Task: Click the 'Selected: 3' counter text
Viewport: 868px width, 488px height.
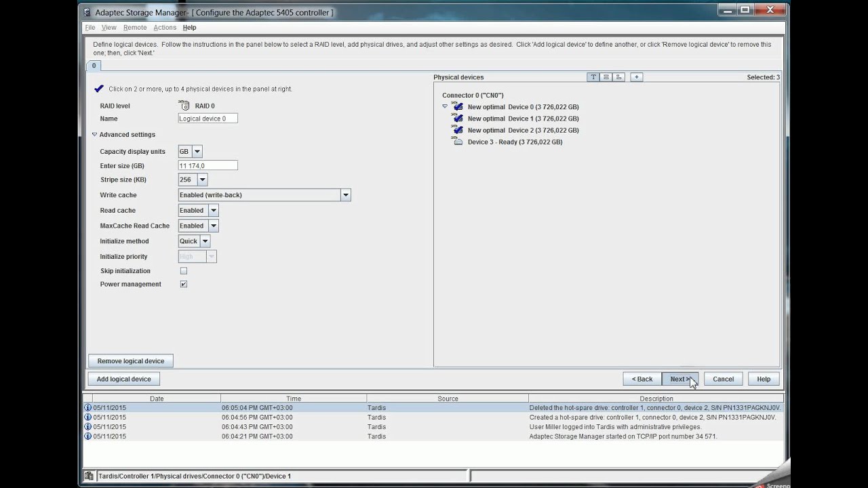Action: click(763, 77)
